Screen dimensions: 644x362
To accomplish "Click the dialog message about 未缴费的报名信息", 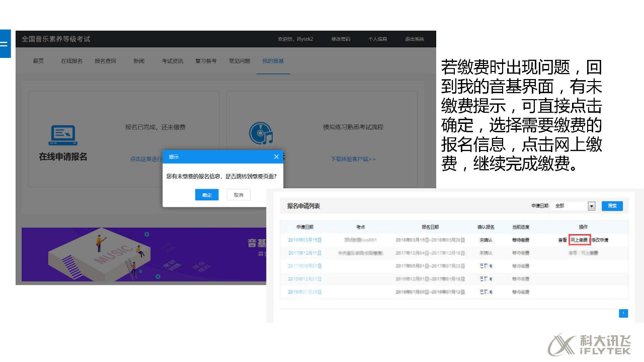I will 221,176.
